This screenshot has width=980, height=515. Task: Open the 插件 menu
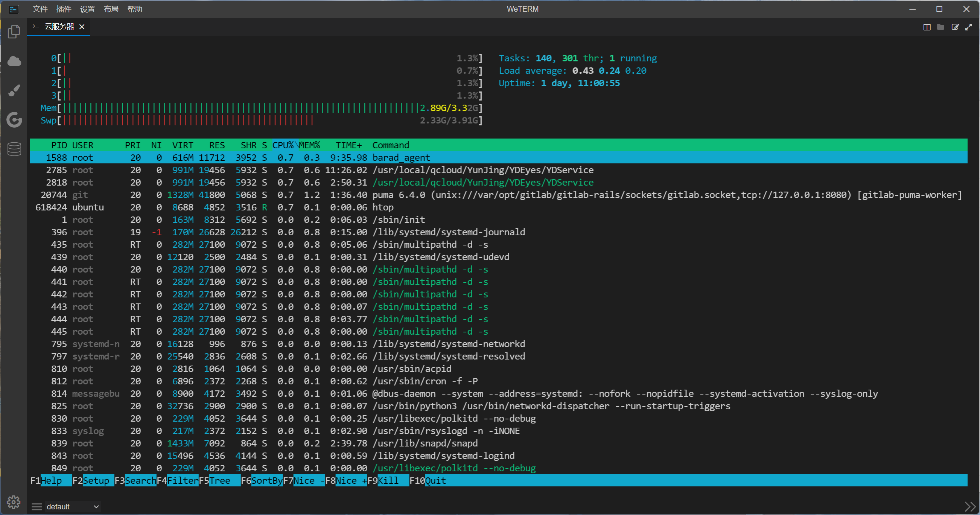point(64,9)
